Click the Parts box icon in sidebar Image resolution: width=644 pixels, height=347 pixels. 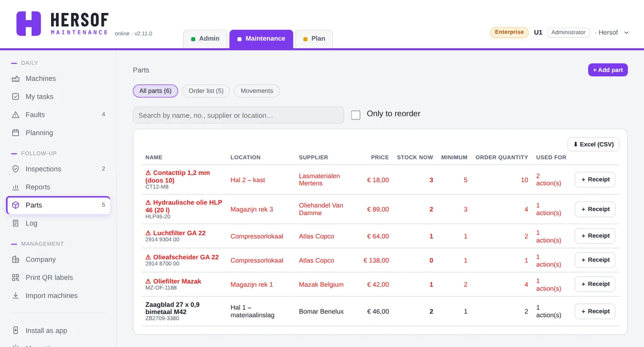click(x=16, y=205)
